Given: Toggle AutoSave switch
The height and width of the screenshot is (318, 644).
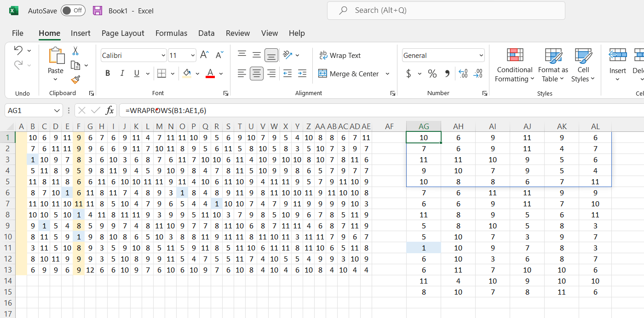Looking at the screenshot, I should [73, 11].
